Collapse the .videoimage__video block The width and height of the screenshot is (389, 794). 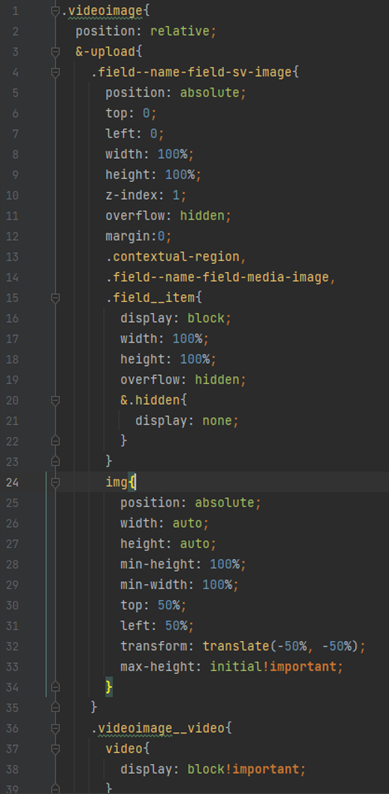pos(55,728)
